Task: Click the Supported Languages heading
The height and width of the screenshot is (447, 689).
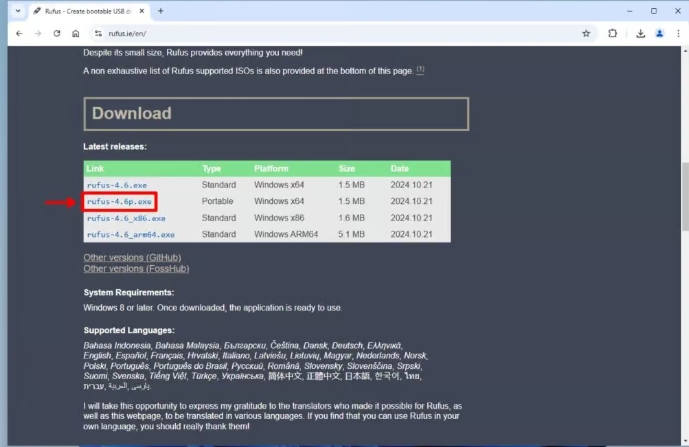Action: [x=129, y=330]
